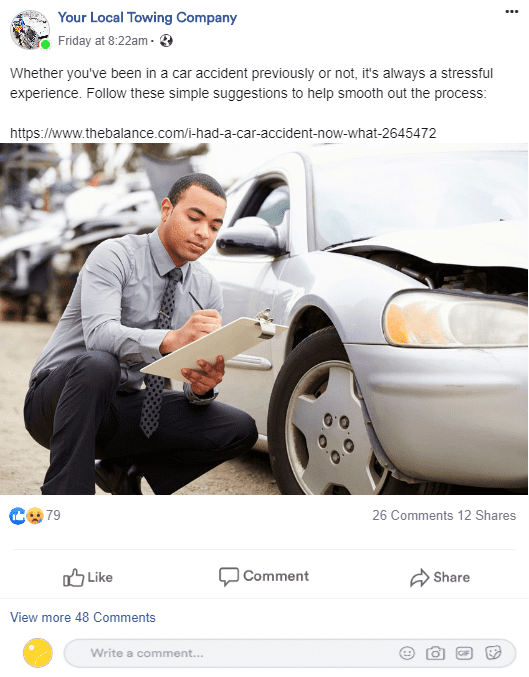View the 79 reactions count

(x=54, y=515)
